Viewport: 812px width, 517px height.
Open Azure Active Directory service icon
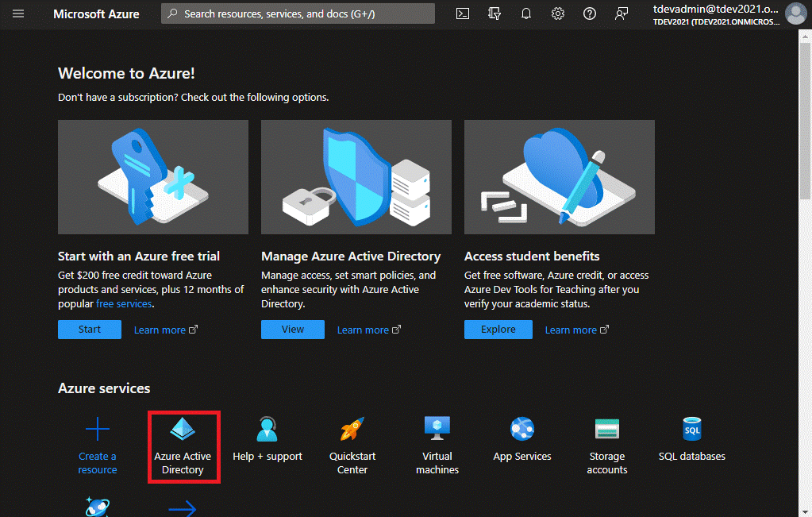[x=183, y=429]
